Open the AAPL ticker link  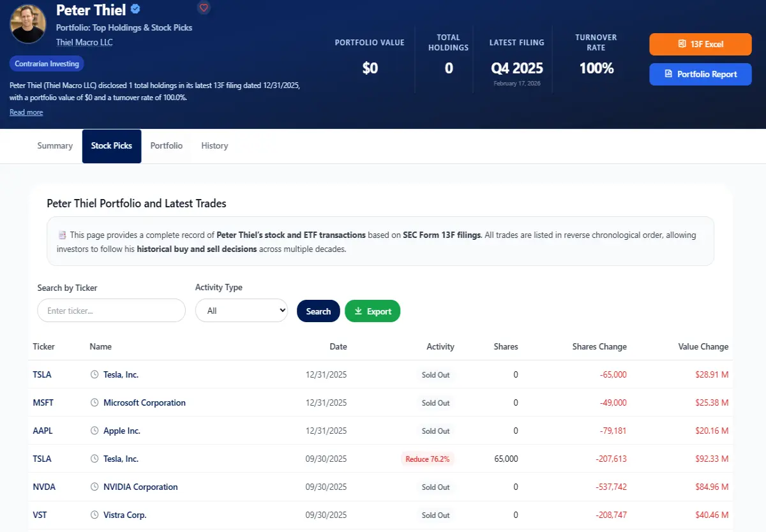(x=43, y=431)
